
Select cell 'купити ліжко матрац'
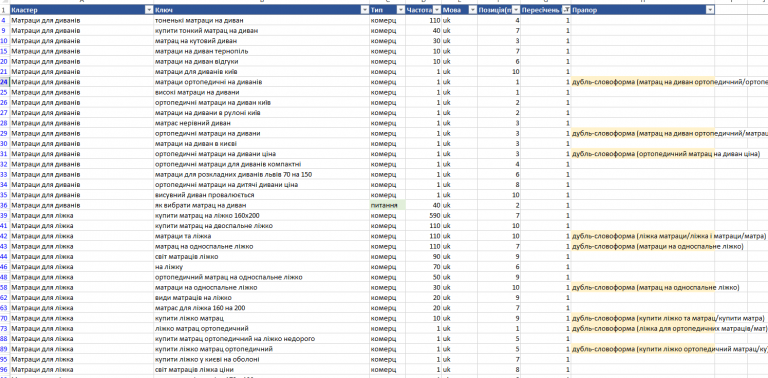(261, 319)
